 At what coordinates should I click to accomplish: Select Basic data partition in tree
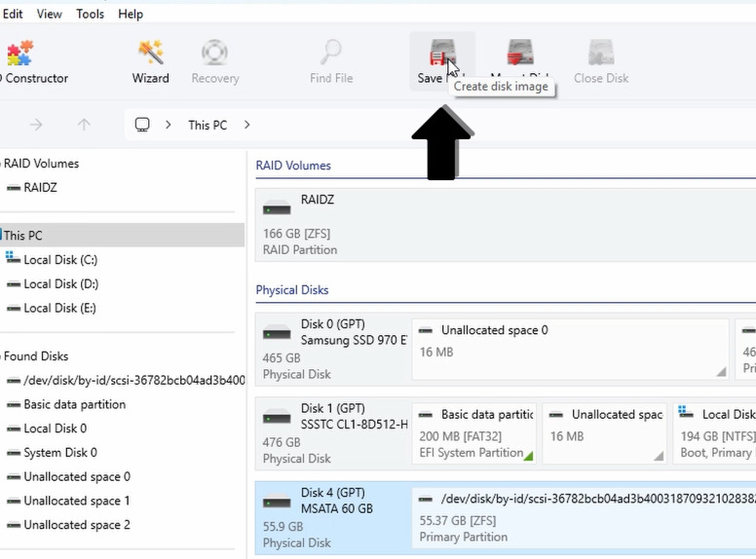point(75,404)
